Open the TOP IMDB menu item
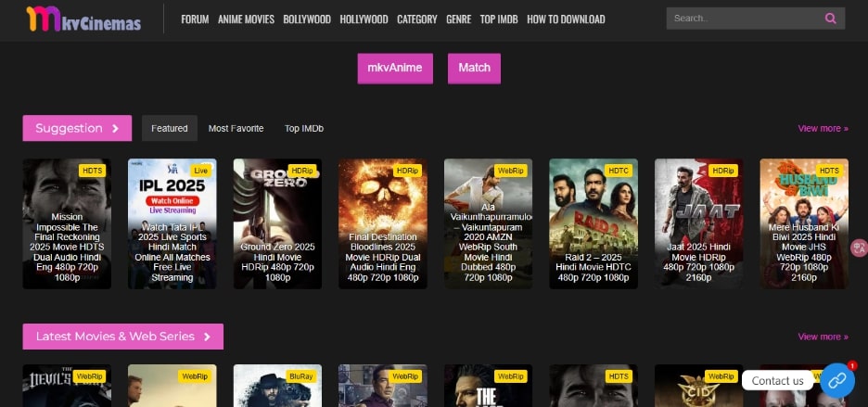 499,19
